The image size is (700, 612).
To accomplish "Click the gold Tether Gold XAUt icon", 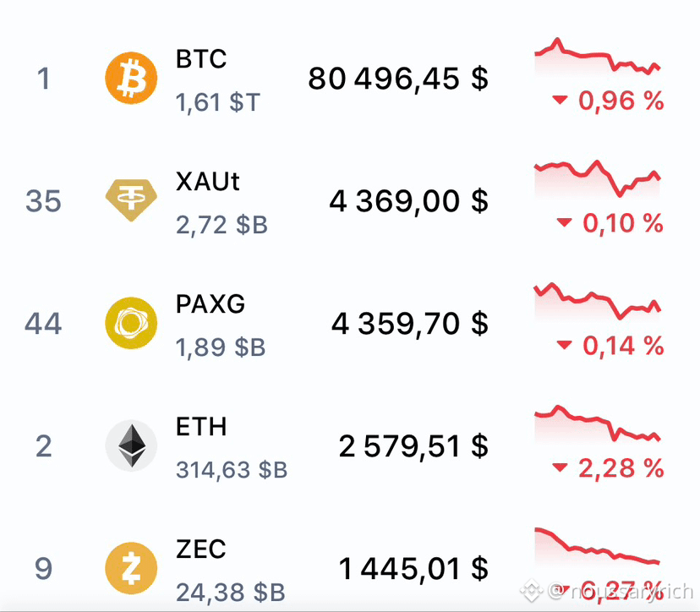I will (x=131, y=200).
